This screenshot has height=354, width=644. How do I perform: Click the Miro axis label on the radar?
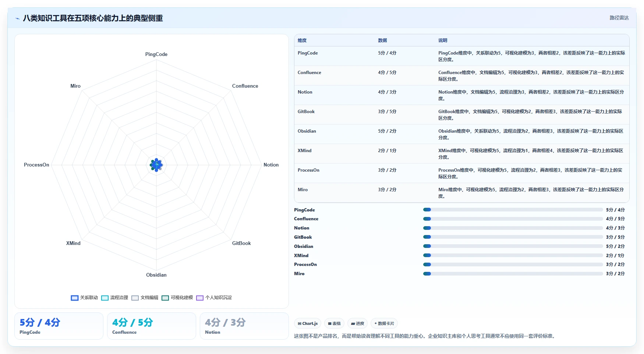(x=75, y=86)
